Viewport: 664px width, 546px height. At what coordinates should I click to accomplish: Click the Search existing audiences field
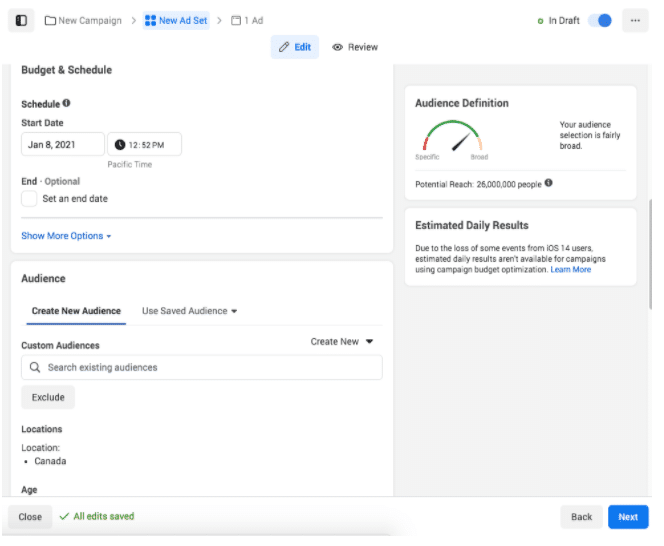tap(202, 367)
